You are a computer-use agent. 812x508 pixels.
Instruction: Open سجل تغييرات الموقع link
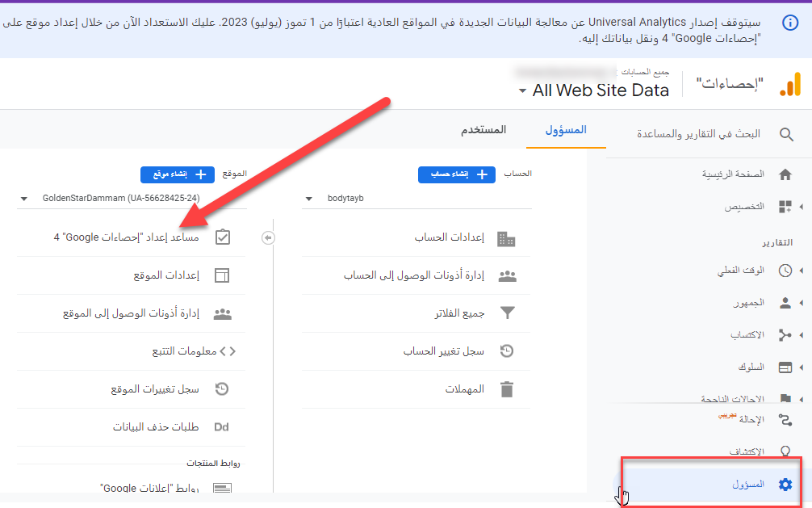155,389
